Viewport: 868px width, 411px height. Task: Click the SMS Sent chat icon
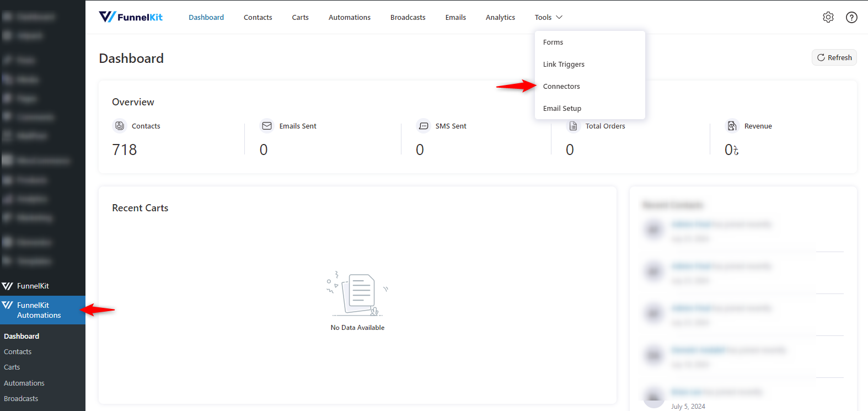point(424,126)
